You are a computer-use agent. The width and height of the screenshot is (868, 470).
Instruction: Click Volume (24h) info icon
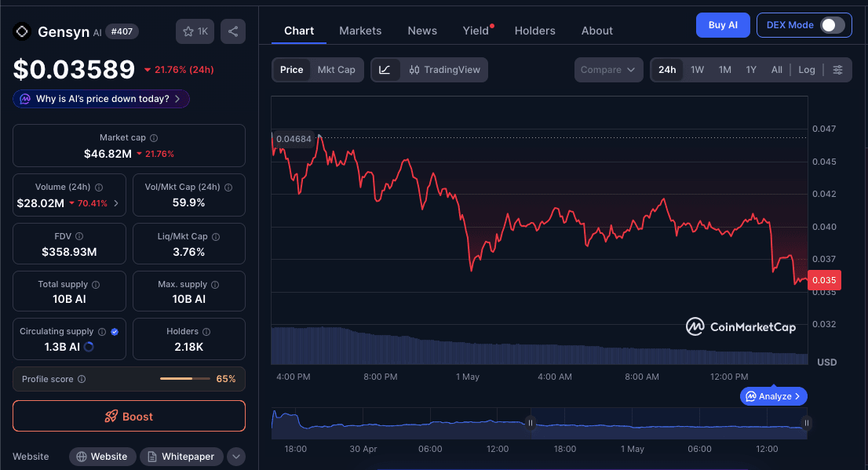[x=99, y=188]
